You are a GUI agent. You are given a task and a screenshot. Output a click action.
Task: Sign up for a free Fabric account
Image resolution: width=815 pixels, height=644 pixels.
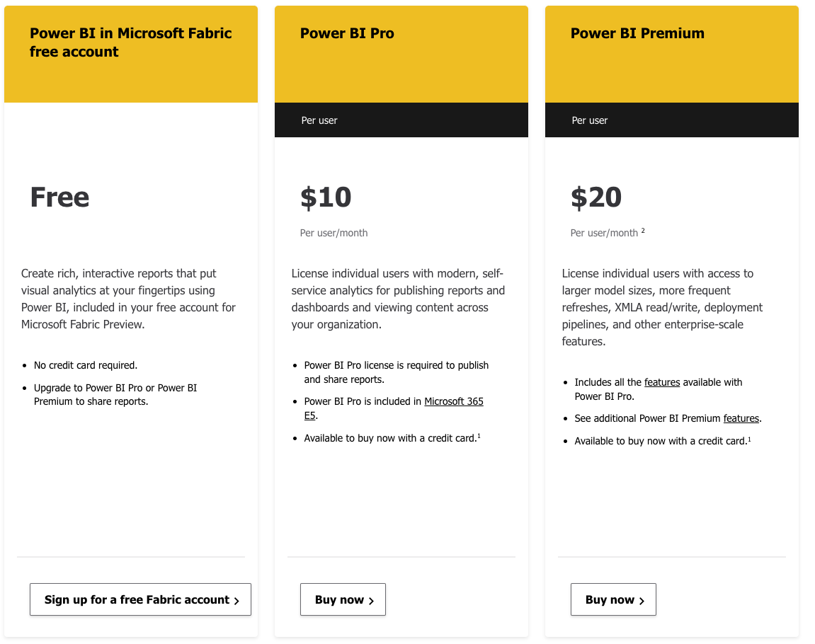pyautogui.click(x=140, y=599)
